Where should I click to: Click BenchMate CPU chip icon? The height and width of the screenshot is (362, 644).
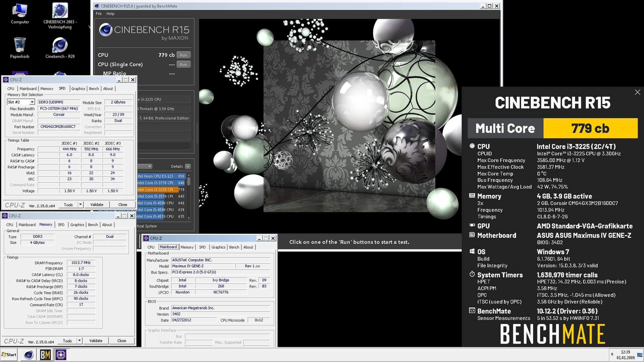[472, 146]
